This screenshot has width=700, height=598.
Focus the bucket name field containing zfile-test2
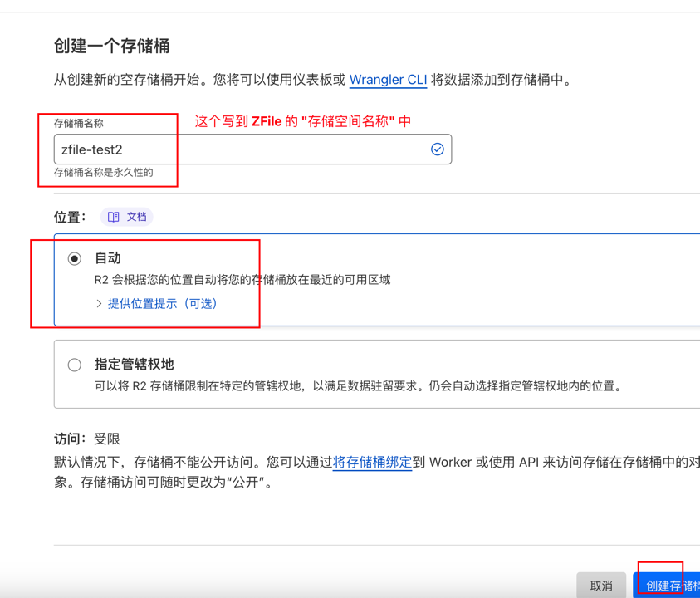(x=241, y=149)
